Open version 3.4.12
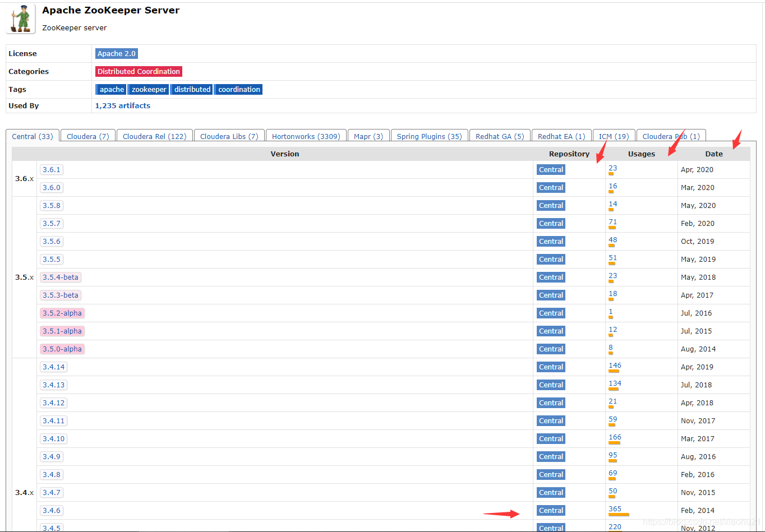The height and width of the screenshot is (532, 765). pos(53,403)
